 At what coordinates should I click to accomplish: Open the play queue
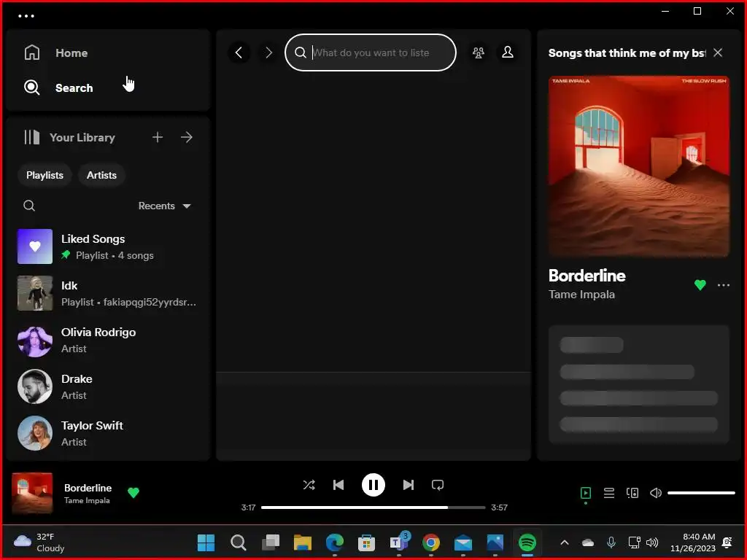pos(609,493)
